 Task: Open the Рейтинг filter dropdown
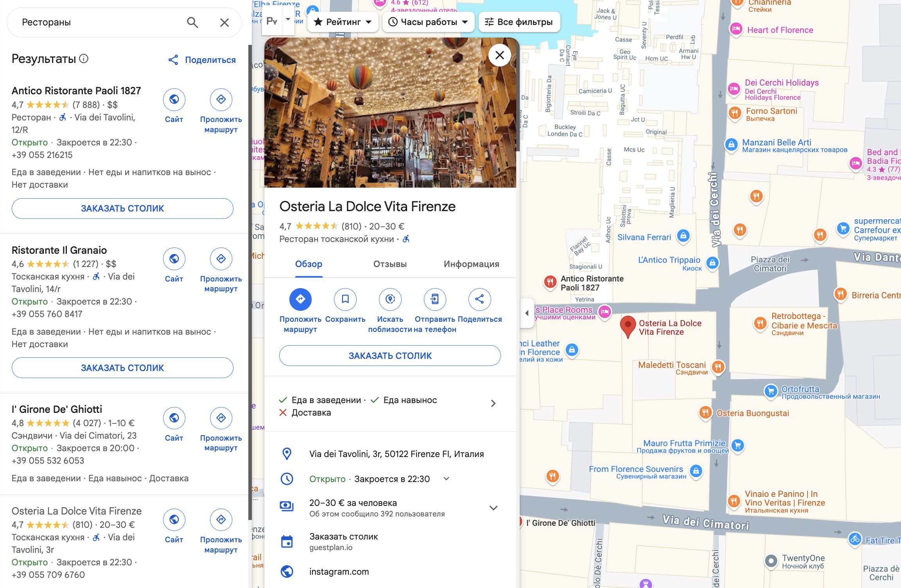point(343,22)
